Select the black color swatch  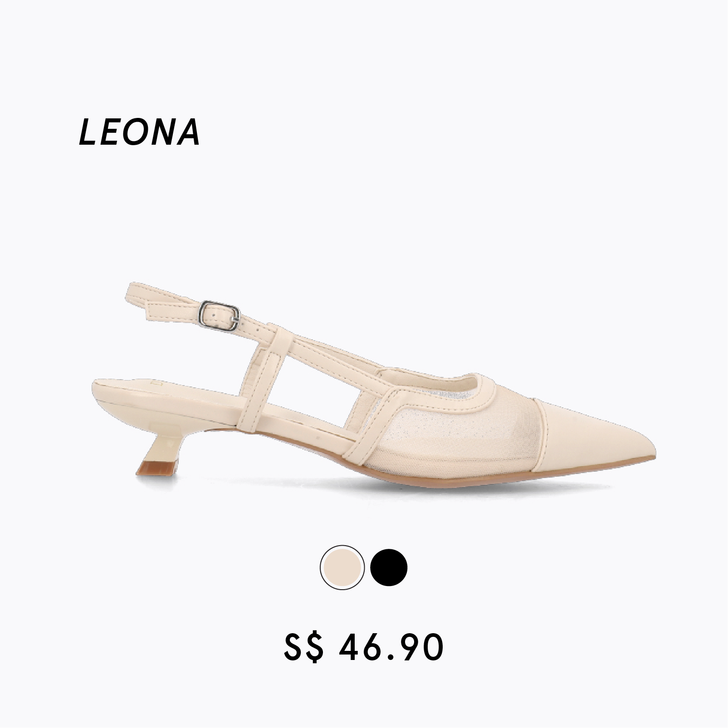click(389, 567)
